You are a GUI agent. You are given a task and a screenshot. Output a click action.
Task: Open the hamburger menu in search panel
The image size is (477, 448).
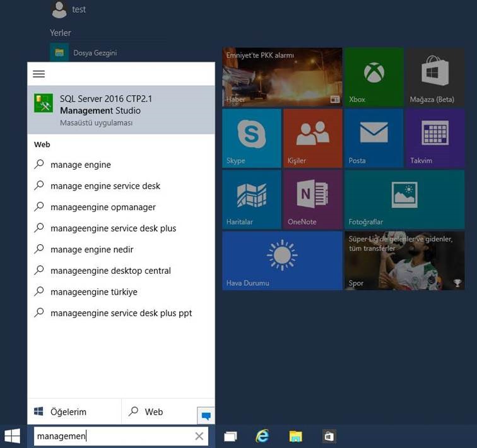point(38,74)
